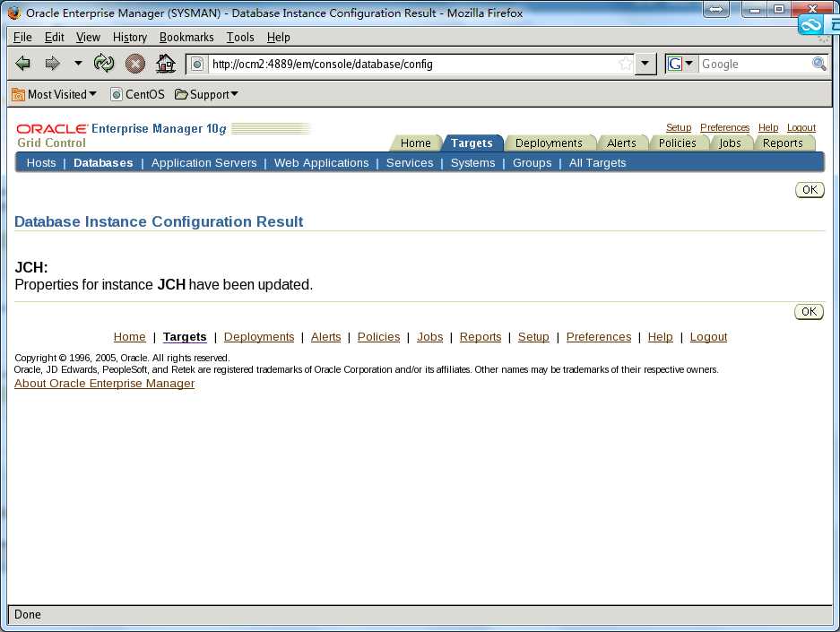The height and width of the screenshot is (632, 840).
Task: Click the top header Preferences link
Action: (x=725, y=127)
